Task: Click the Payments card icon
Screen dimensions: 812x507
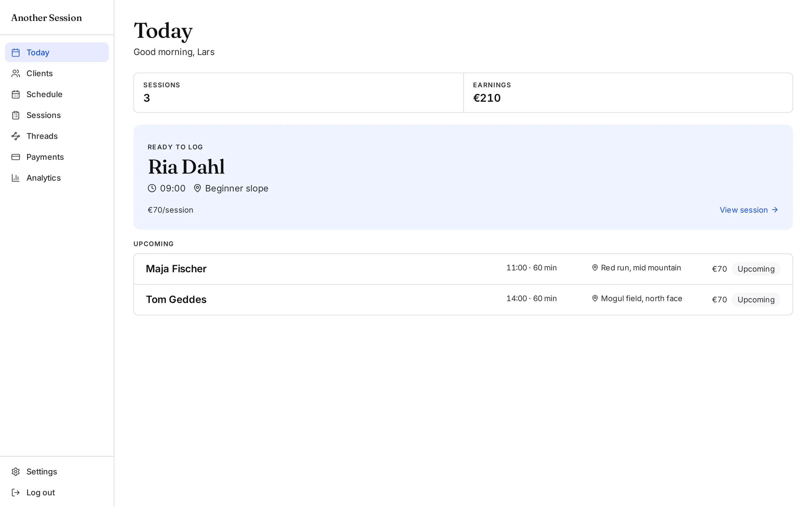Action: [16, 157]
